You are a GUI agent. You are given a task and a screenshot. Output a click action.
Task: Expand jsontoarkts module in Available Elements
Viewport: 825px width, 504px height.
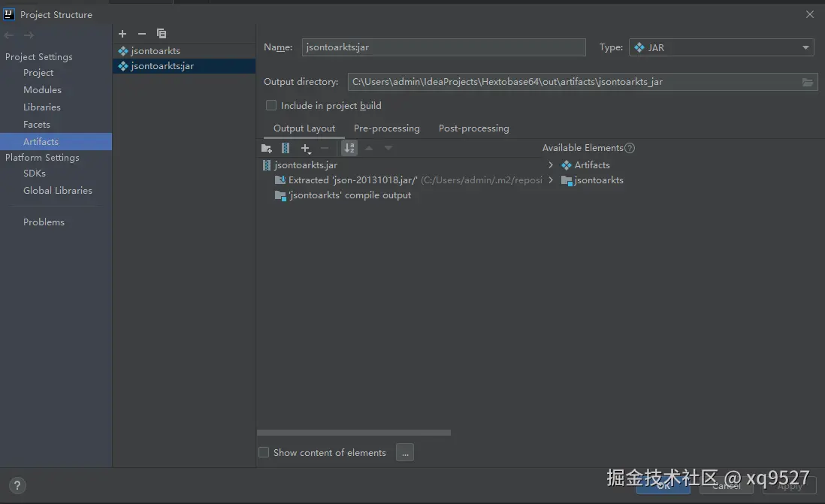pos(551,180)
